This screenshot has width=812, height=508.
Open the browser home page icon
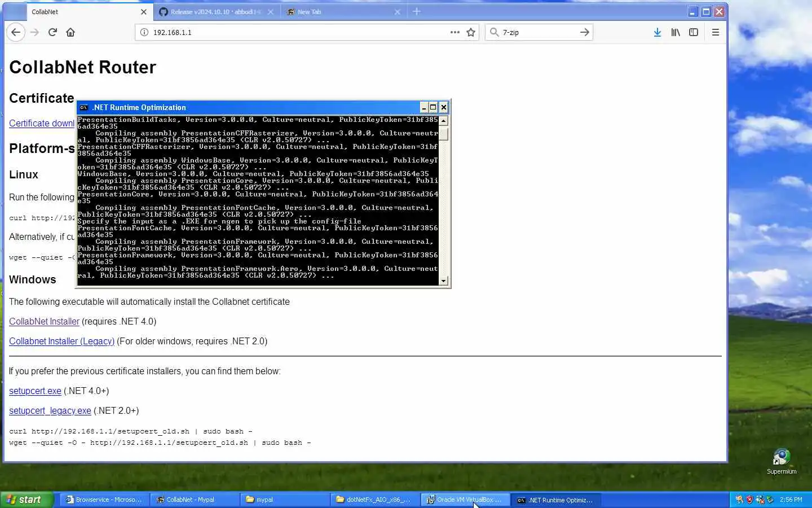(70, 32)
